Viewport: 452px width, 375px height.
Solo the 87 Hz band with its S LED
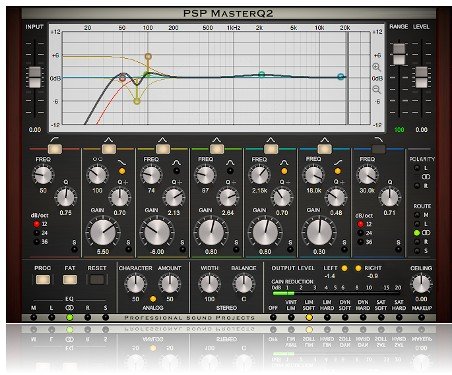click(x=236, y=249)
